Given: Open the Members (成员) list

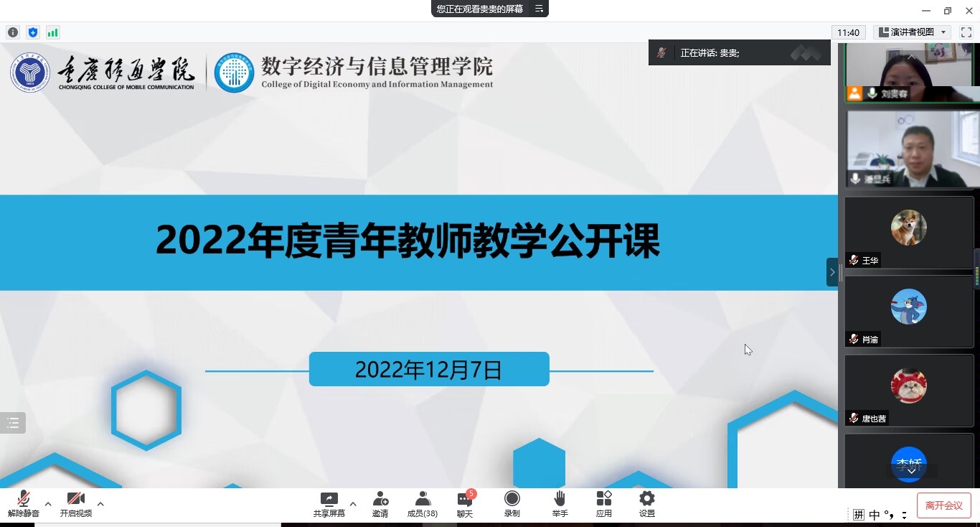Looking at the screenshot, I should tap(423, 500).
